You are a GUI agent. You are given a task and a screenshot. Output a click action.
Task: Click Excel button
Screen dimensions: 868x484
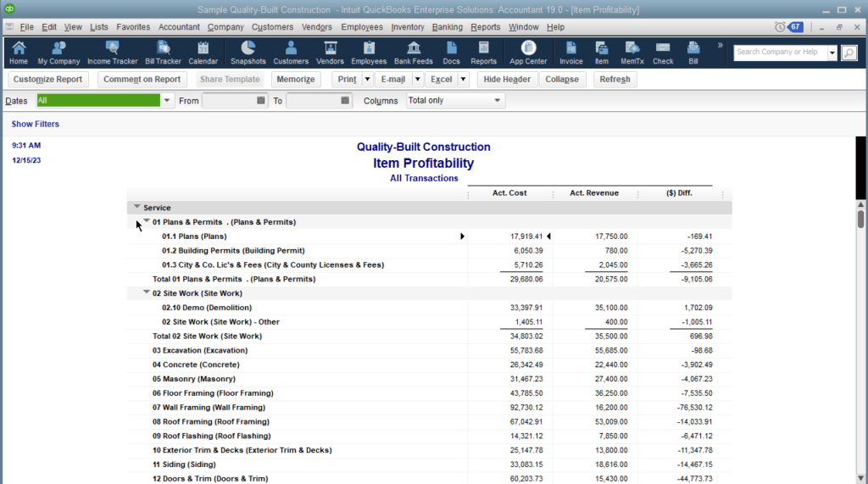pos(441,79)
